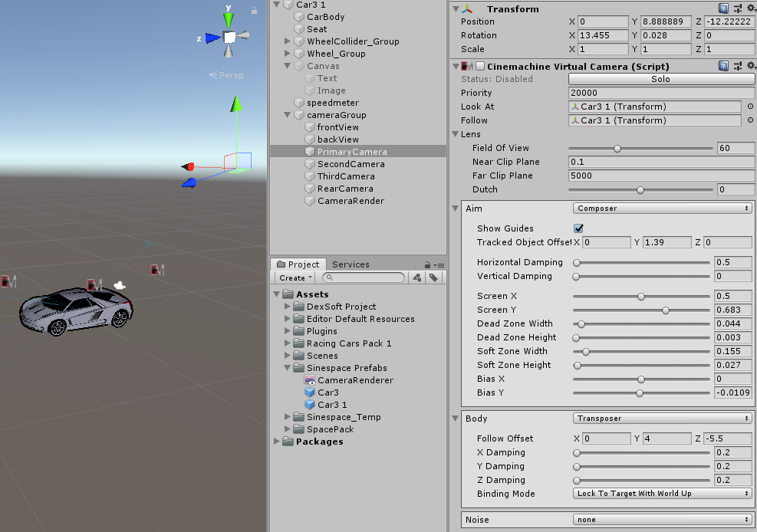
Task: Open the Create dropdown in Project panel
Action: click(295, 277)
